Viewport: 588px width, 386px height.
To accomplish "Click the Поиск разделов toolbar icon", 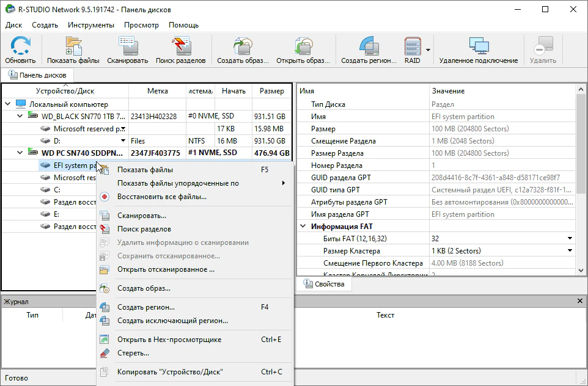I will coord(180,50).
